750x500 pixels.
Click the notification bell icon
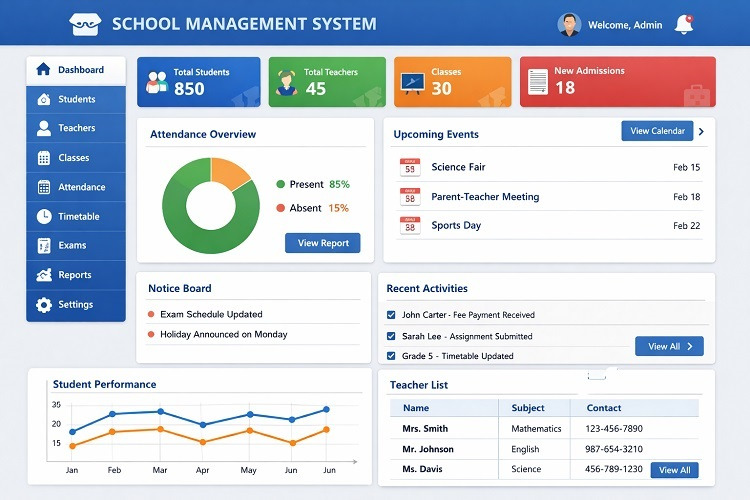(x=684, y=24)
